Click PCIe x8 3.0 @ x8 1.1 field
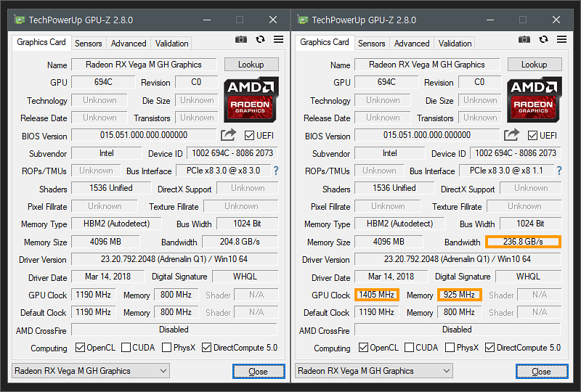 tap(506, 171)
